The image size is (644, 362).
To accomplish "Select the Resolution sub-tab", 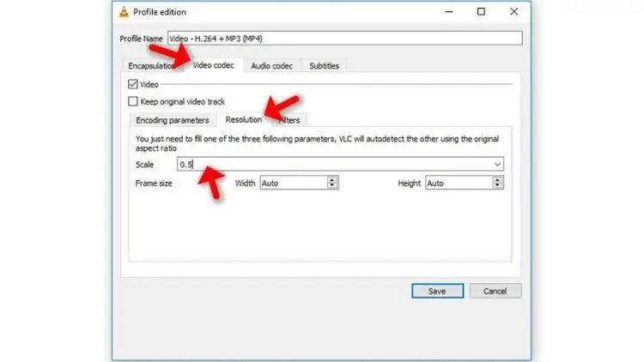I will 243,120.
